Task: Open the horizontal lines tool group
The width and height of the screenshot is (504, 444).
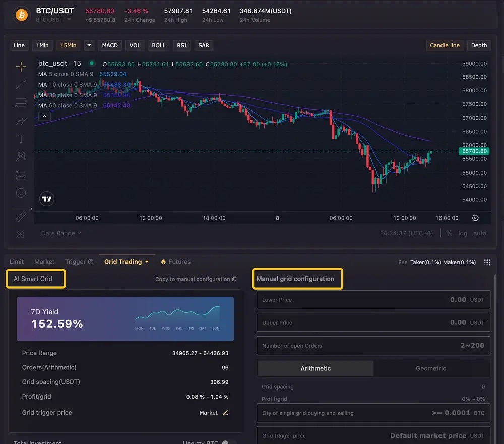Action: pos(21,102)
